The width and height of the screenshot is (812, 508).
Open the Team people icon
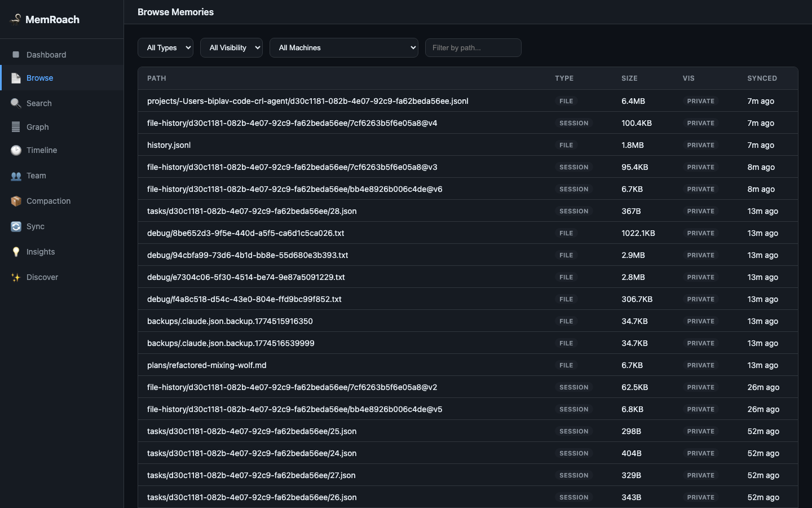coord(16,176)
